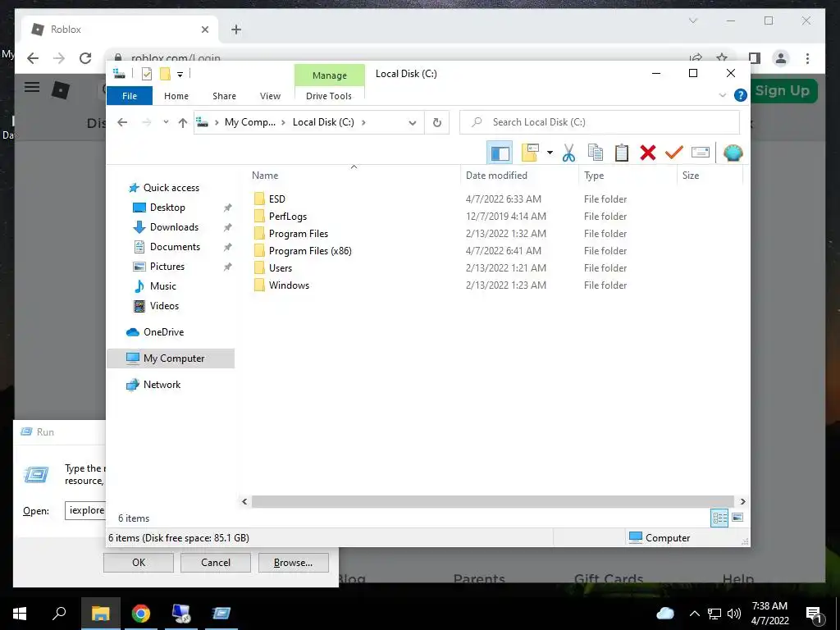Click the folder options toolbar icon
This screenshot has width=840, height=630.
[530, 153]
